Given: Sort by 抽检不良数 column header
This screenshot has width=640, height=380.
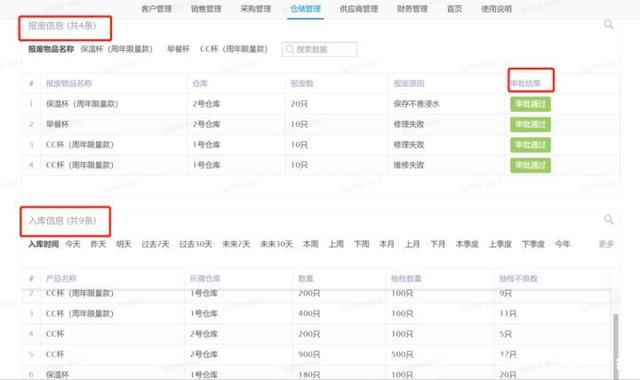Looking at the screenshot, I should (518, 279).
